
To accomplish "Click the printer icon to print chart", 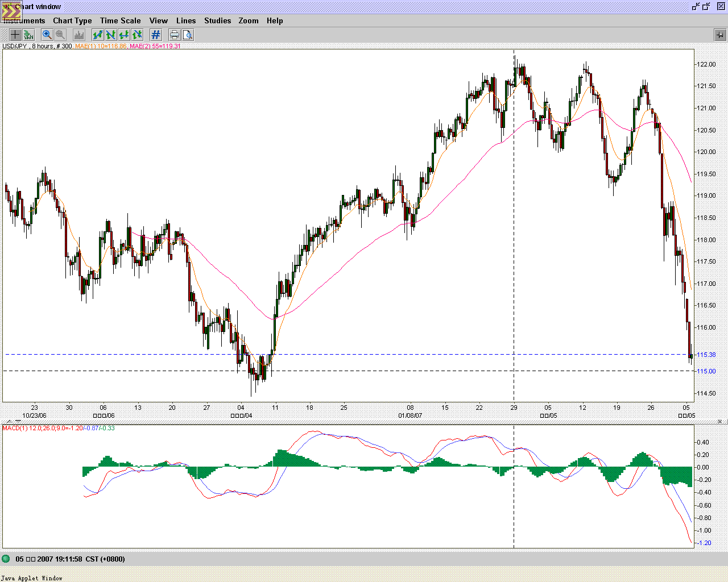I will click(175, 35).
